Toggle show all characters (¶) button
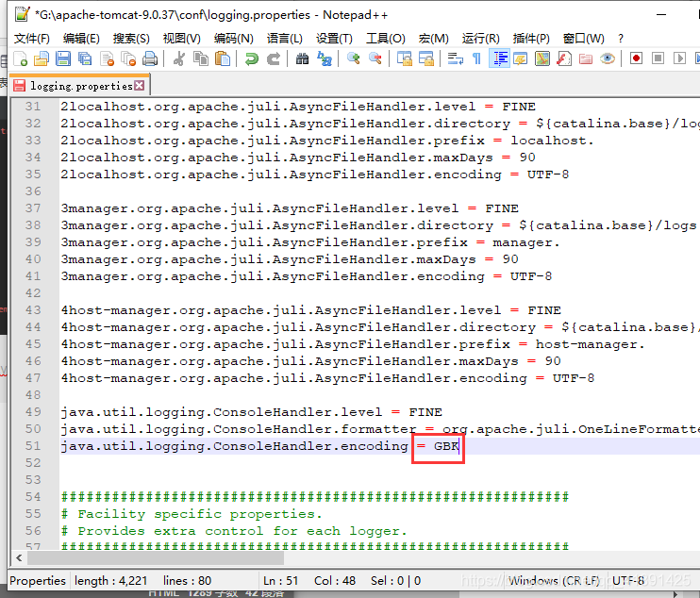 click(x=476, y=58)
